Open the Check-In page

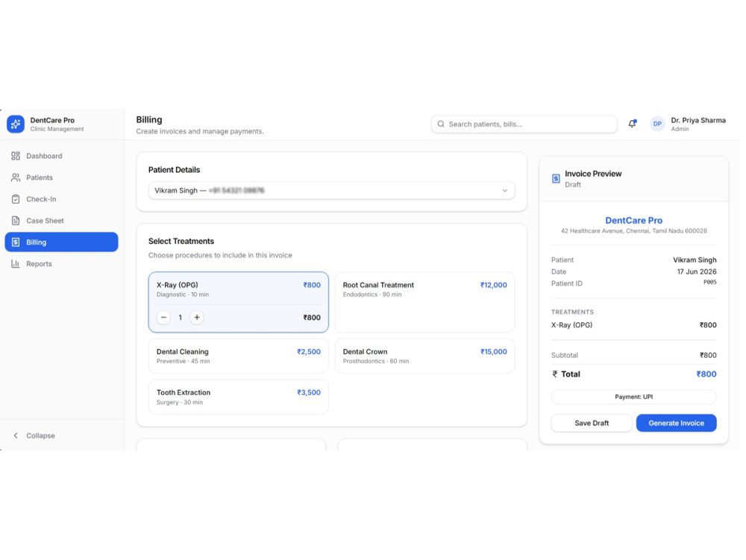61,199
